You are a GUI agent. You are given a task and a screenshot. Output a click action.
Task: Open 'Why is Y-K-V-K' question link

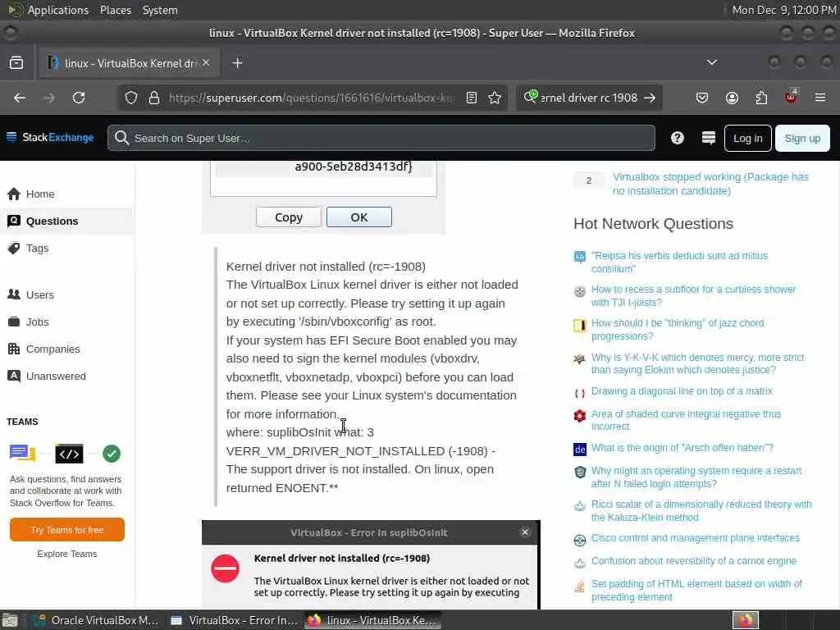[x=697, y=363]
